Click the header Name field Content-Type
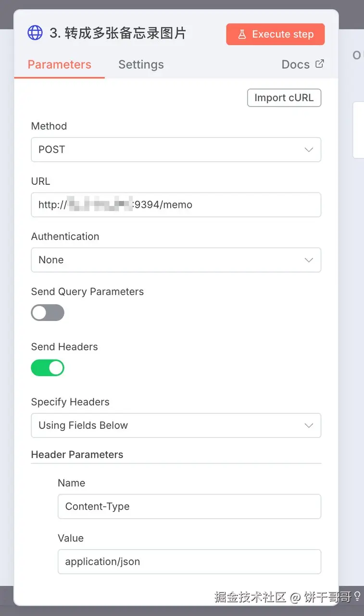Screen dimensions: 364x616 coord(189,506)
